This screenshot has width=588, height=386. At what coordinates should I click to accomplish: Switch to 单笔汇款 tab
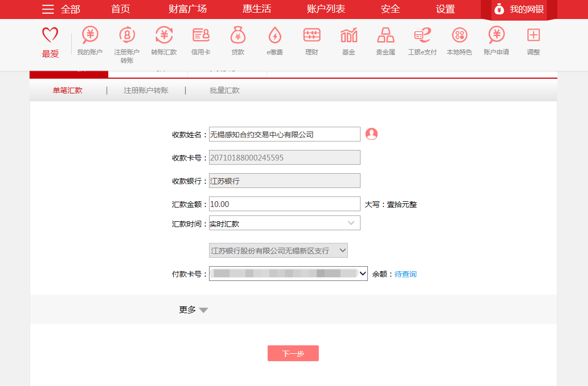68,90
